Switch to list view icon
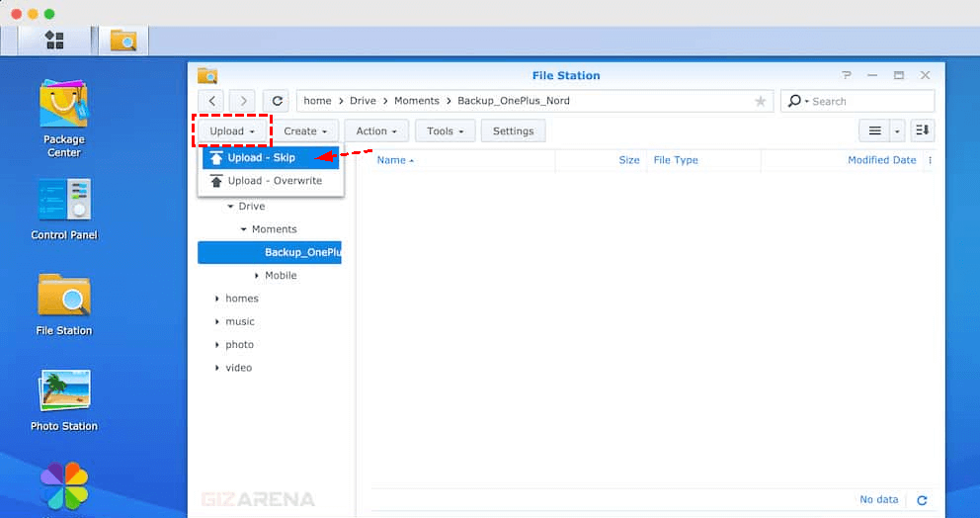This screenshot has width=980, height=518. pyautogui.click(x=874, y=130)
